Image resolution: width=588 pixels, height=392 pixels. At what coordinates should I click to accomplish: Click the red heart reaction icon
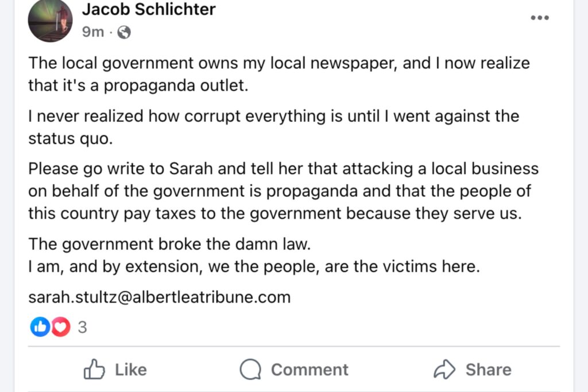60,327
